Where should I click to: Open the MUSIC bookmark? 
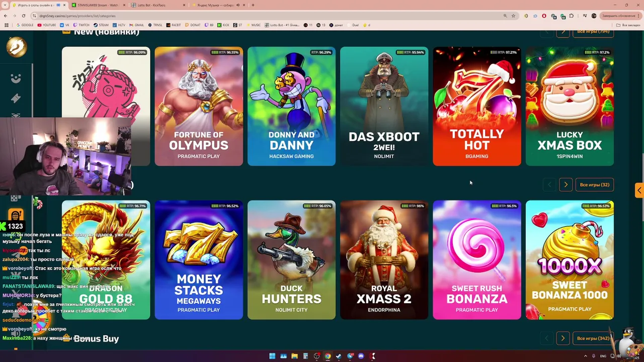[x=254, y=25]
